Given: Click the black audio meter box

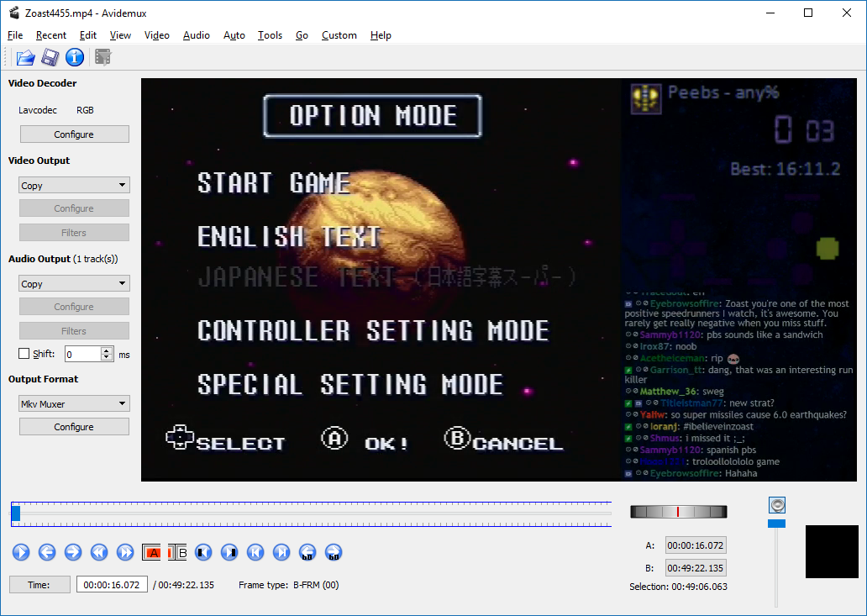Looking at the screenshot, I should pos(832,551).
